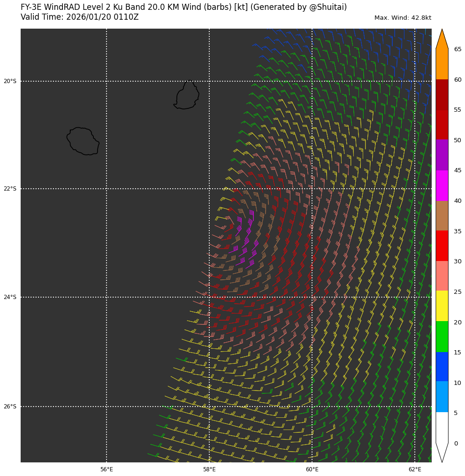Select the salmon 25–30 kt colorbar segment
465x476 pixels.
tap(442, 276)
